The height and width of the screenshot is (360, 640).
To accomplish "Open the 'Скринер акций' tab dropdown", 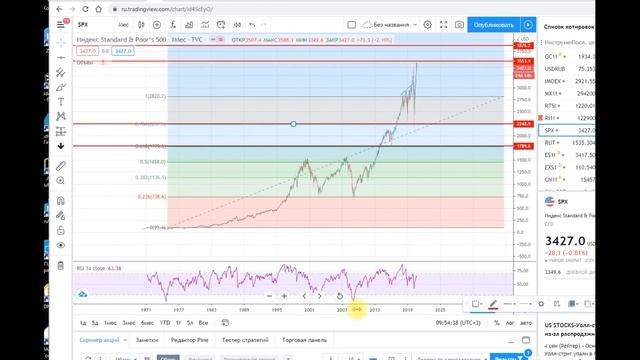I will tap(103, 340).
